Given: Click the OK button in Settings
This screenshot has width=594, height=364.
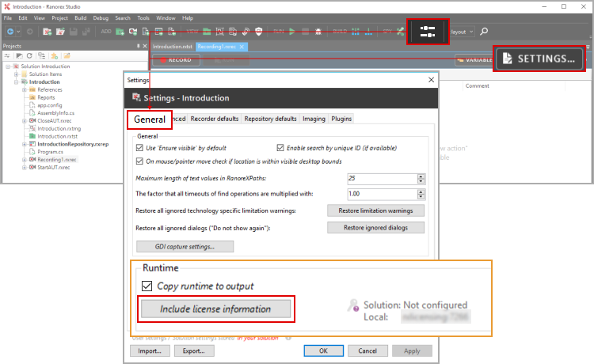Looking at the screenshot, I should [x=323, y=351].
